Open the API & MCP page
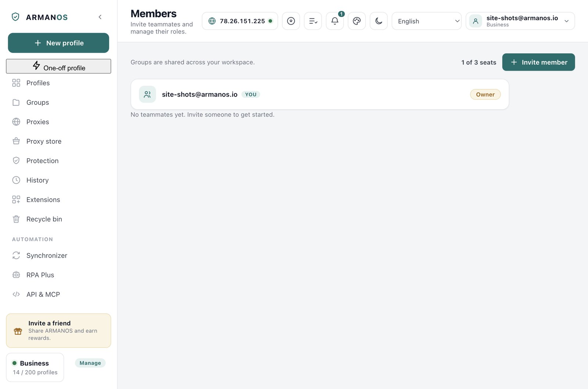The image size is (588, 389). [x=58, y=295]
